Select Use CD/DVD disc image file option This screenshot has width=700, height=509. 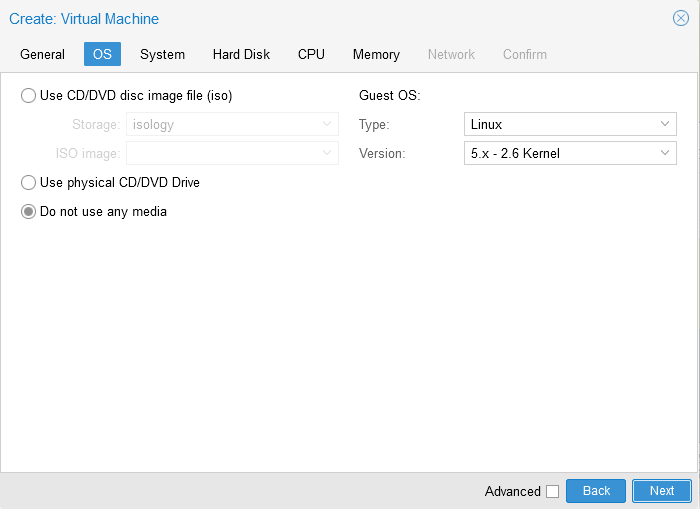[28, 96]
